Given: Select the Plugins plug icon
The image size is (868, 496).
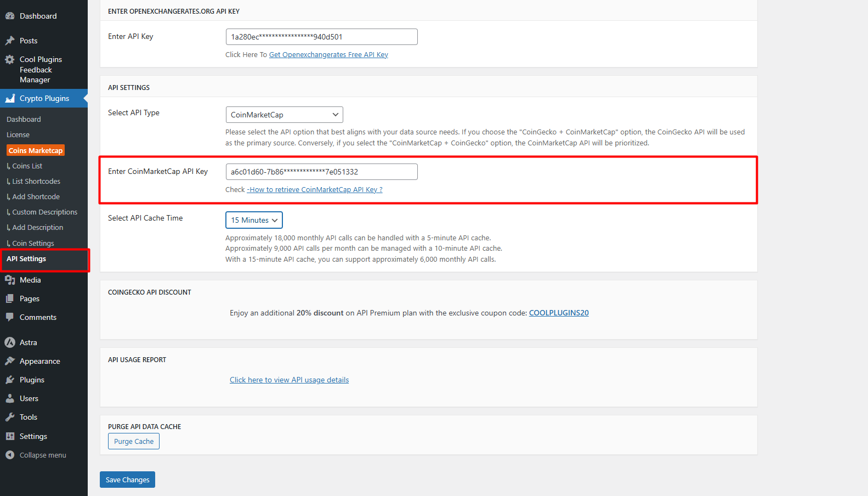Looking at the screenshot, I should (10, 380).
